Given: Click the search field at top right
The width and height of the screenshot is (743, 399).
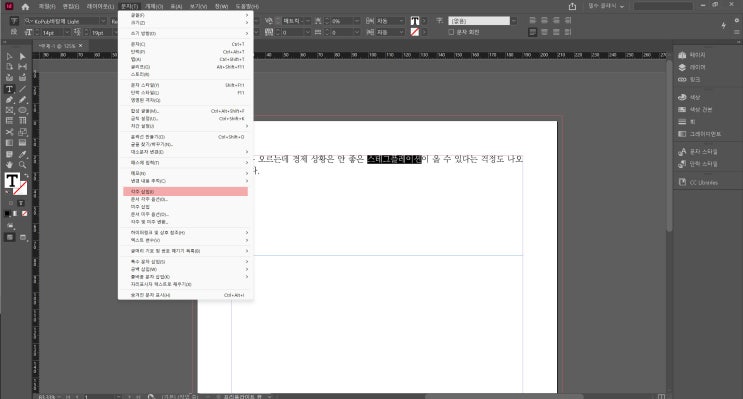Looking at the screenshot, I should pyautogui.click(x=663, y=6).
